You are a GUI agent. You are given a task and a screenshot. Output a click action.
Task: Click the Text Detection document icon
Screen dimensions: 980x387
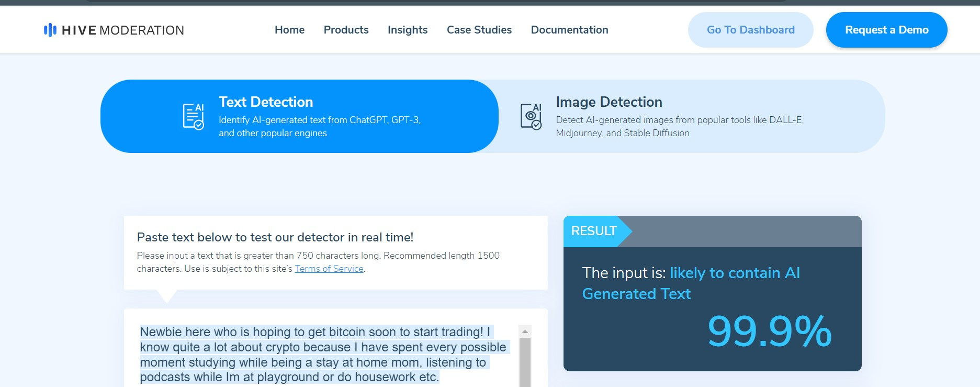(193, 116)
